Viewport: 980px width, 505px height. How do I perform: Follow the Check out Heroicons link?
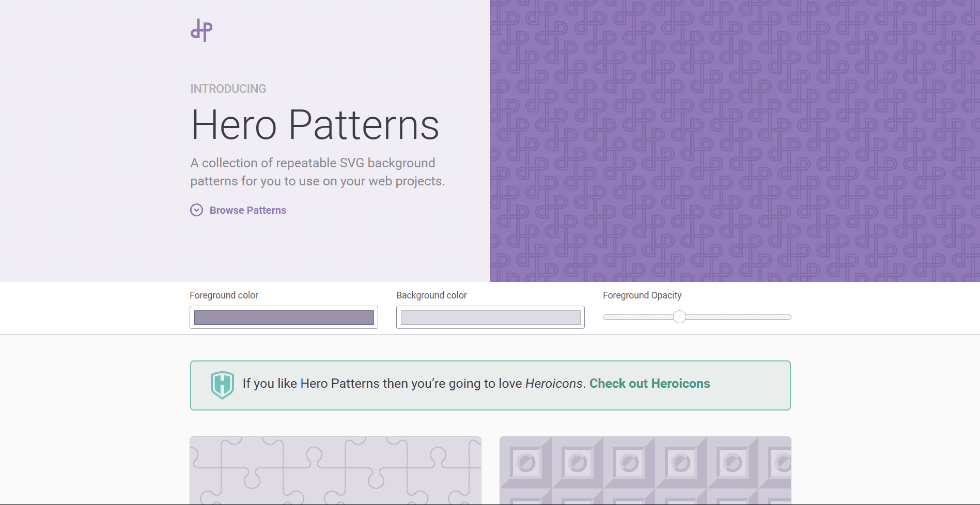coord(649,384)
